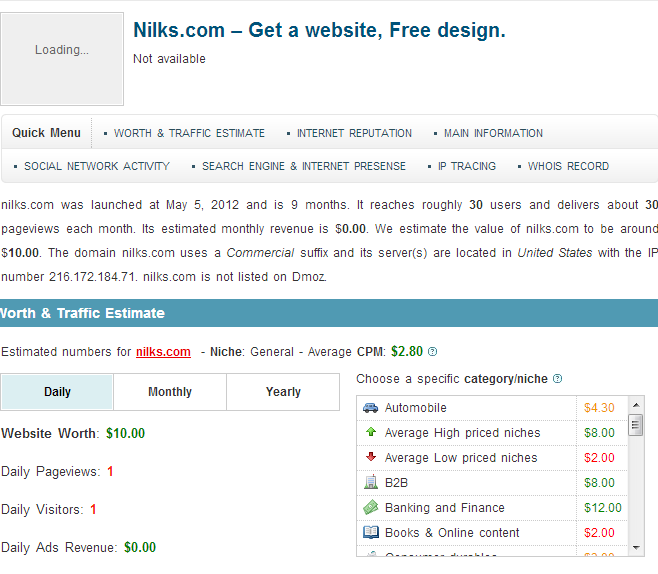Click the Daily Visitors value 1

click(x=93, y=509)
